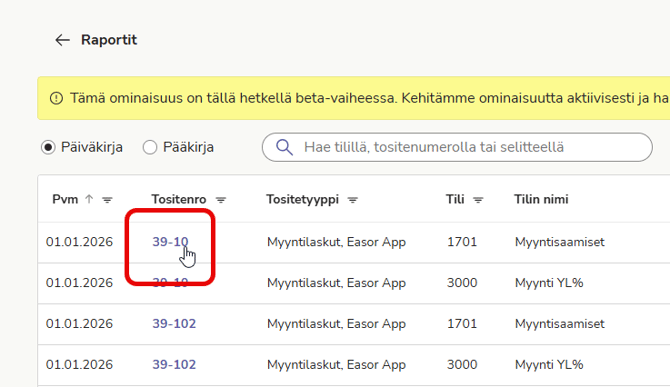
Task: Sort by the Pvm ascending arrow
Action: (89, 199)
